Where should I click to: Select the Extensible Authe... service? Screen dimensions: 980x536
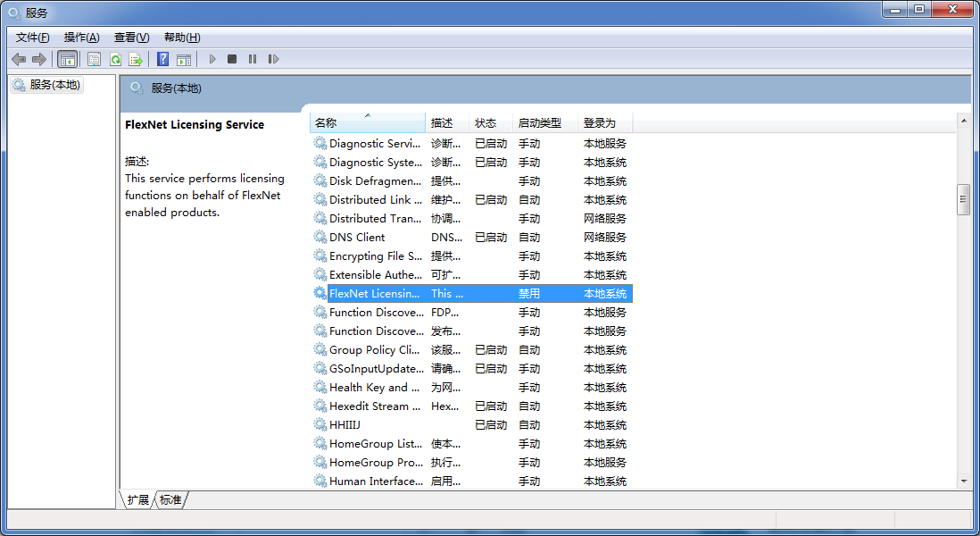[472, 274]
